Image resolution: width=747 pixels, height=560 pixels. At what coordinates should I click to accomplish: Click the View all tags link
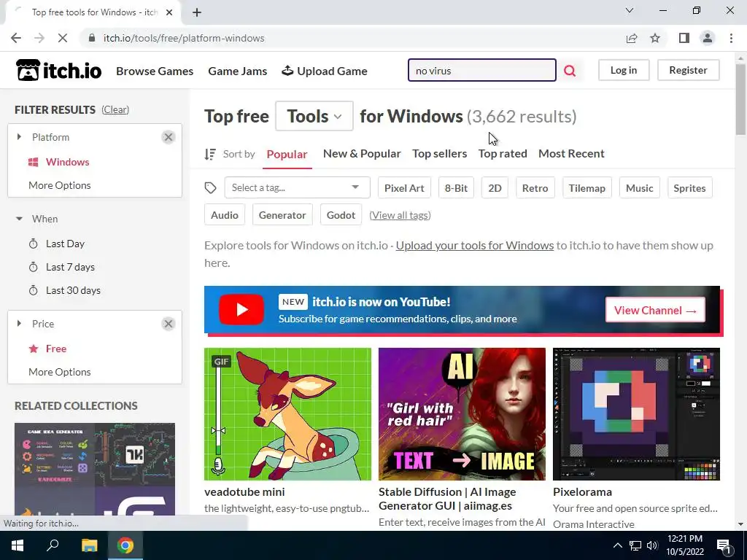[400, 215]
